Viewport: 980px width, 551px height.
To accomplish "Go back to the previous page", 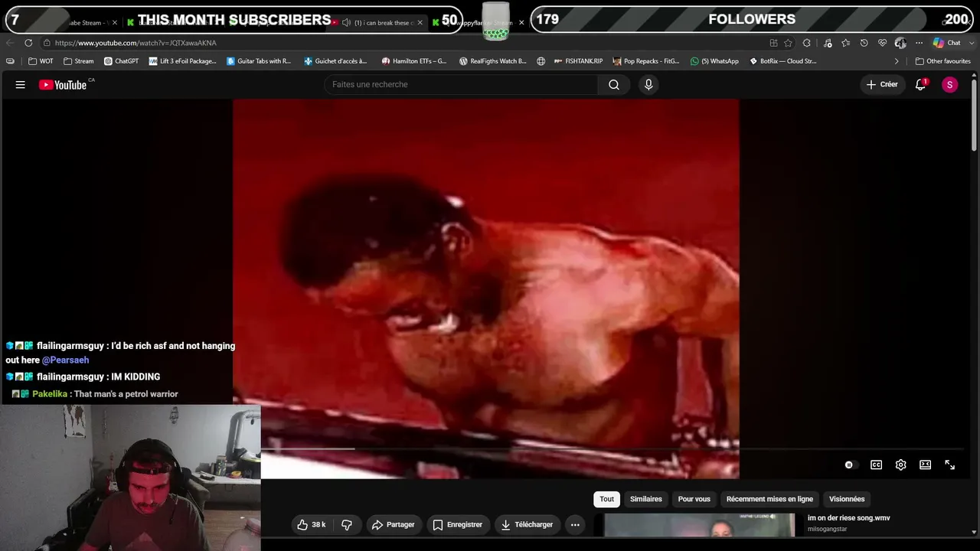I will 10,43.
